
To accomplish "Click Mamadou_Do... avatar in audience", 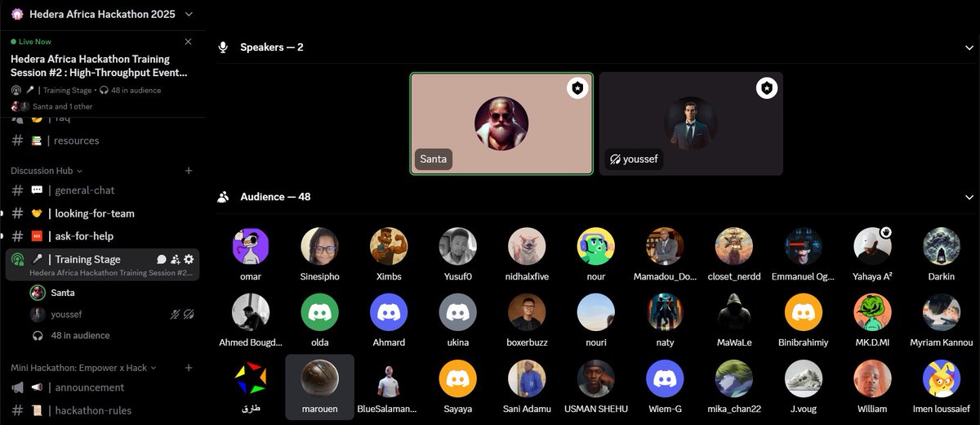I will [665, 246].
